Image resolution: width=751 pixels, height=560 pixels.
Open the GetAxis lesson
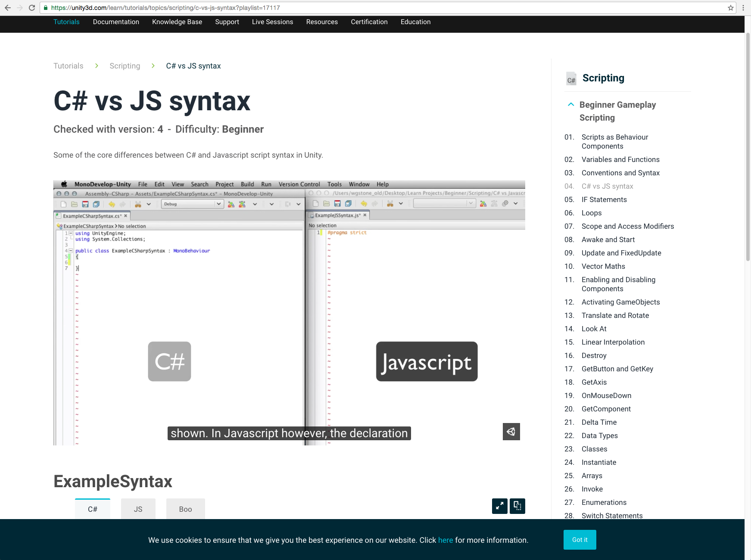(x=594, y=382)
